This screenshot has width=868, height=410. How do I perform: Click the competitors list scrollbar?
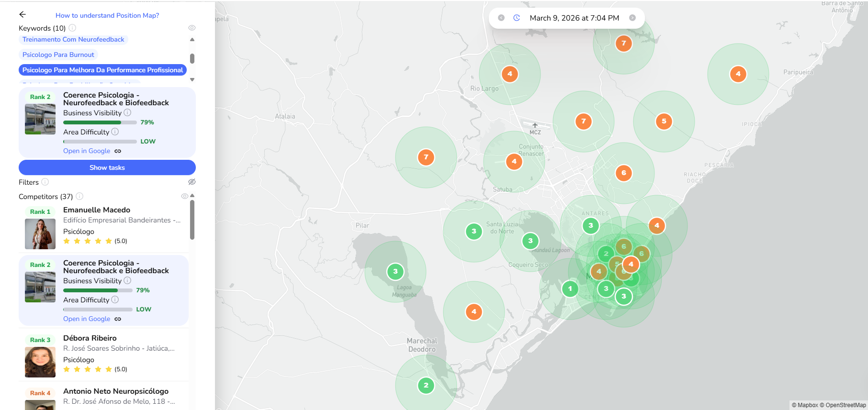point(192,220)
